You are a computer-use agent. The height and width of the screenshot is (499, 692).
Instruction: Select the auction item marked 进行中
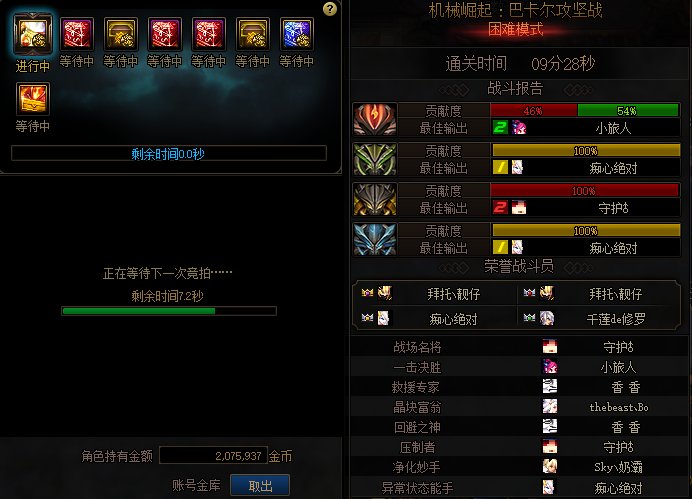[33, 34]
